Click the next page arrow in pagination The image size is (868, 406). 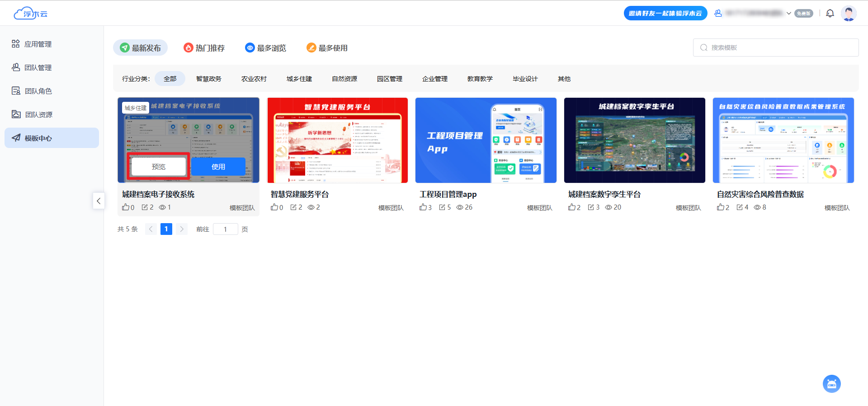(182, 229)
